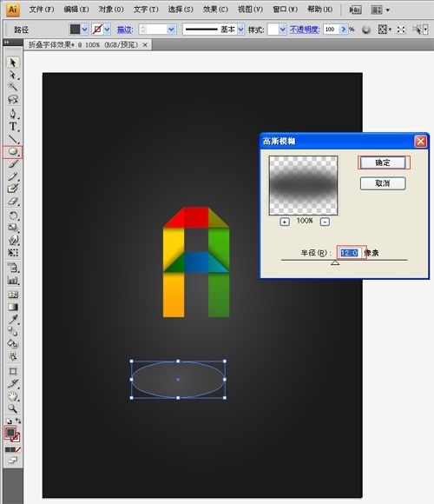This screenshot has height=504, width=434.
Task: Click the 半径 radius input field
Action: pos(350,253)
